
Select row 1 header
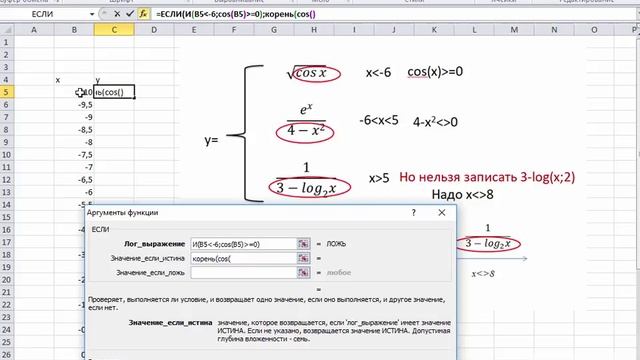(6, 42)
